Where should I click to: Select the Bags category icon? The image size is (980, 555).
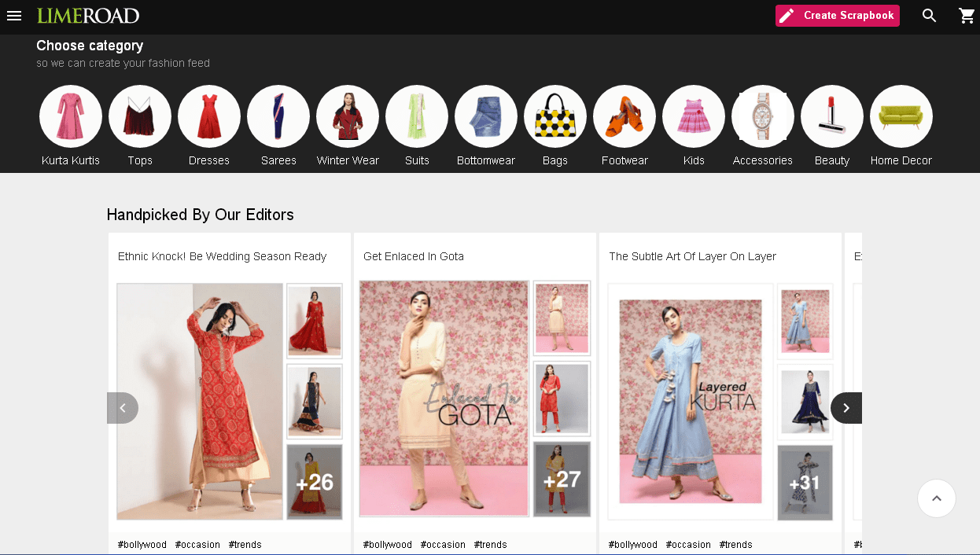(555, 116)
